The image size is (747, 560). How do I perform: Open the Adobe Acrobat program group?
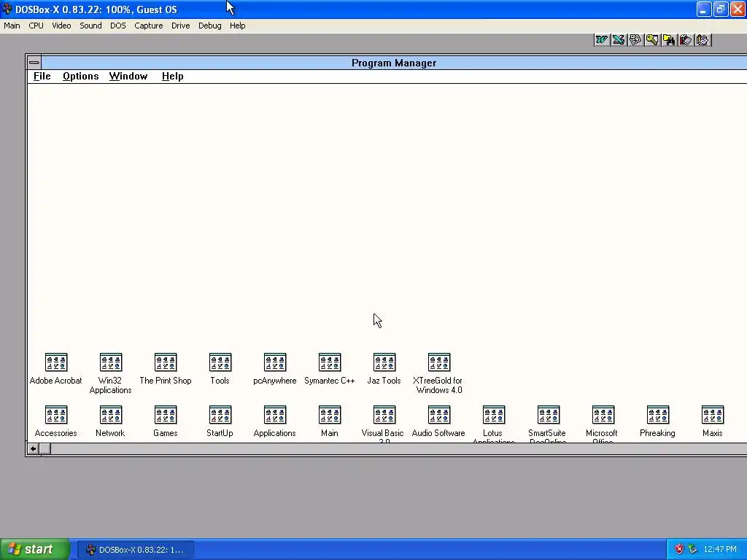point(55,362)
